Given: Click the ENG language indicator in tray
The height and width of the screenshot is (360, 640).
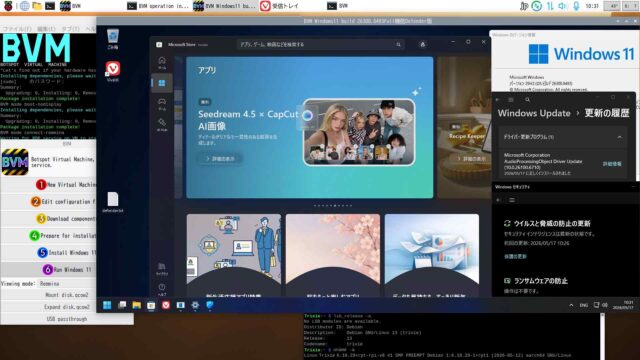Looking at the screenshot, I should 584,305.
